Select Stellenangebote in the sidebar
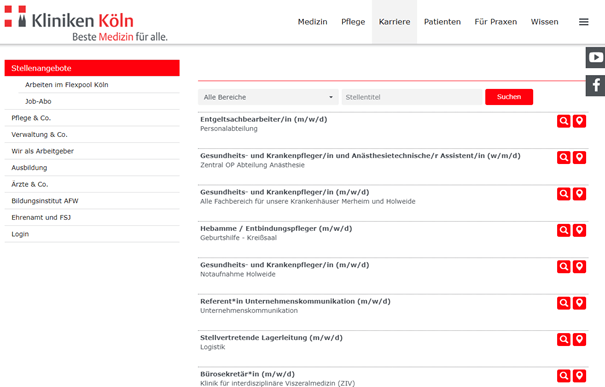The height and width of the screenshot is (387, 605). (x=92, y=68)
